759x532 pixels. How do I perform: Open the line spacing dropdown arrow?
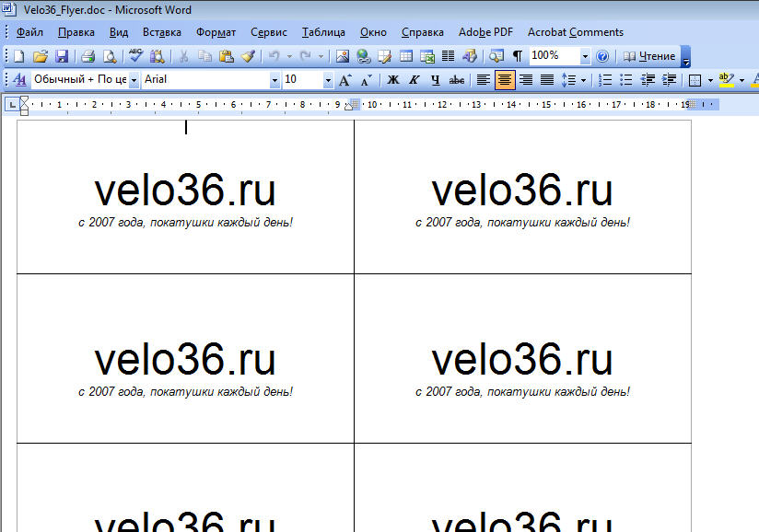point(583,80)
